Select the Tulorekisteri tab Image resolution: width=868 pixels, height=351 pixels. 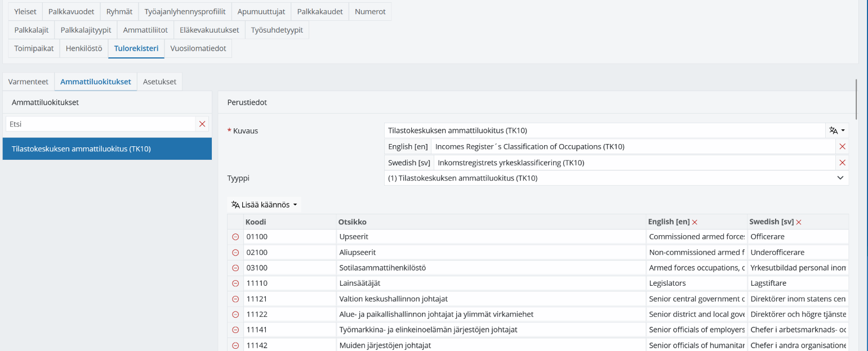pyautogui.click(x=136, y=48)
